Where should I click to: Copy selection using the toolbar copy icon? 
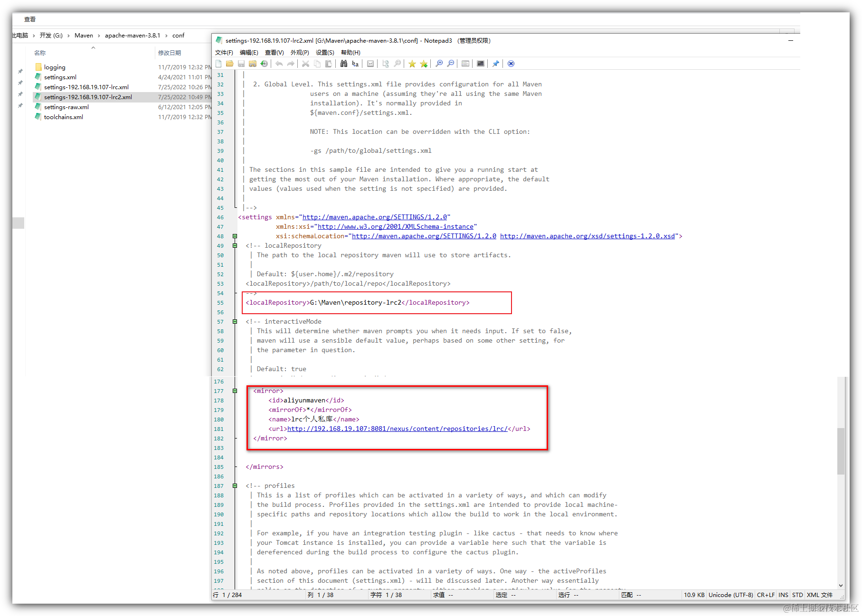tap(317, 64)
